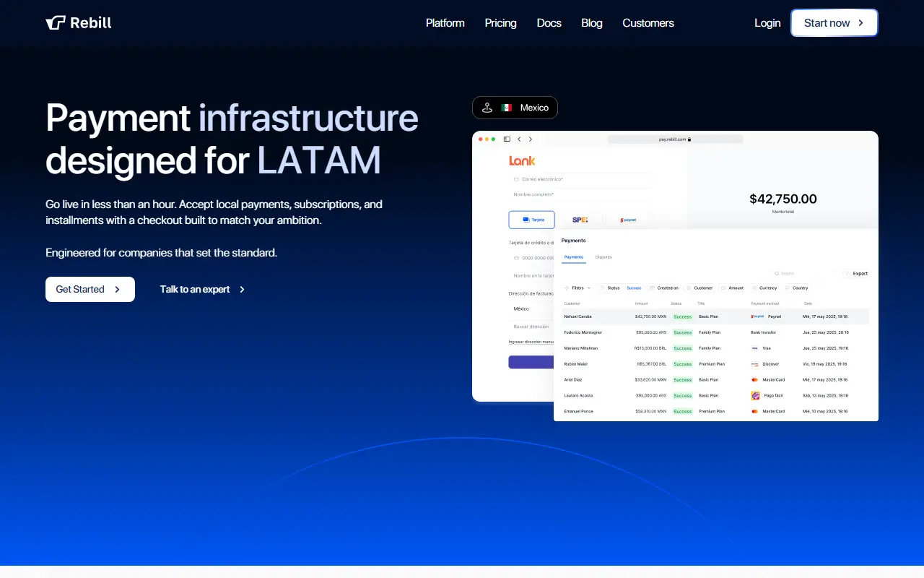Click the Success badge in Federico Montagner's row
Viewport: 924px width, 578px height.
(x=682, y=332)
